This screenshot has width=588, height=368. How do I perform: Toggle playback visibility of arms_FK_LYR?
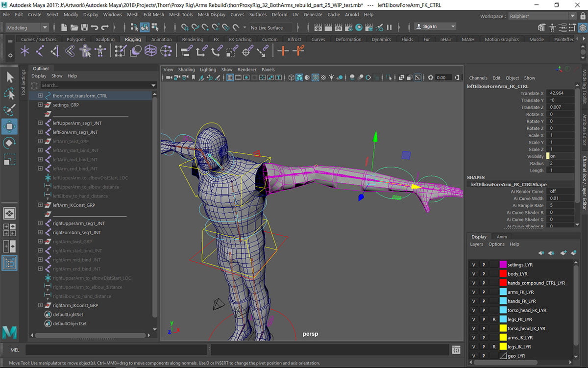coord(484,292)
